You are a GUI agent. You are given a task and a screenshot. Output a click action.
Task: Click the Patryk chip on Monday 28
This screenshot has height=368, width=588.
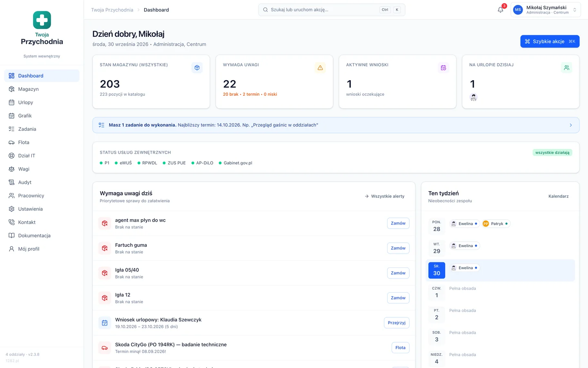point(496,224)
